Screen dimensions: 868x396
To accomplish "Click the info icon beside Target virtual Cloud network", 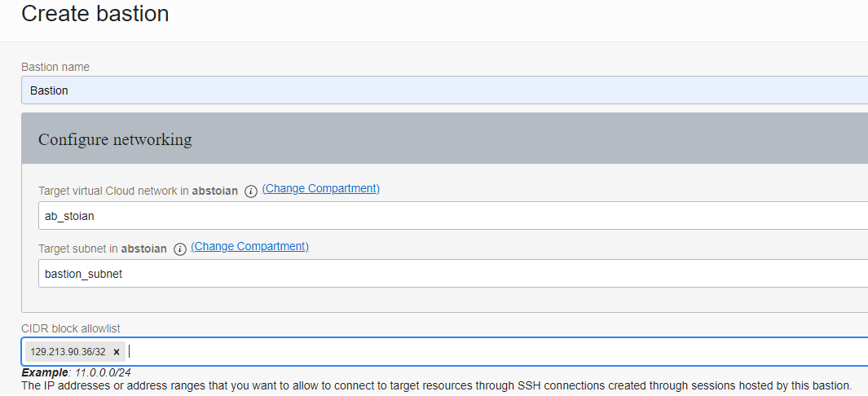I will pos(251,191).
